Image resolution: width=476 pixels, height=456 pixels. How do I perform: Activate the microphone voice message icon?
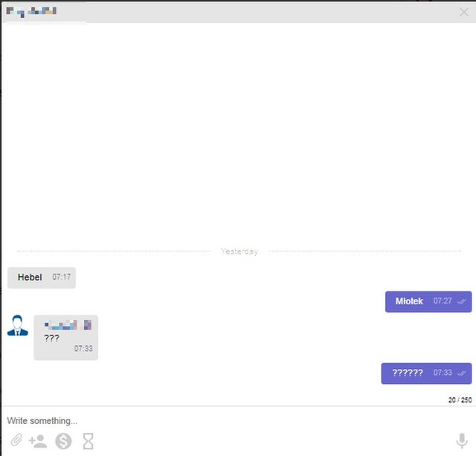click(462, 441)
